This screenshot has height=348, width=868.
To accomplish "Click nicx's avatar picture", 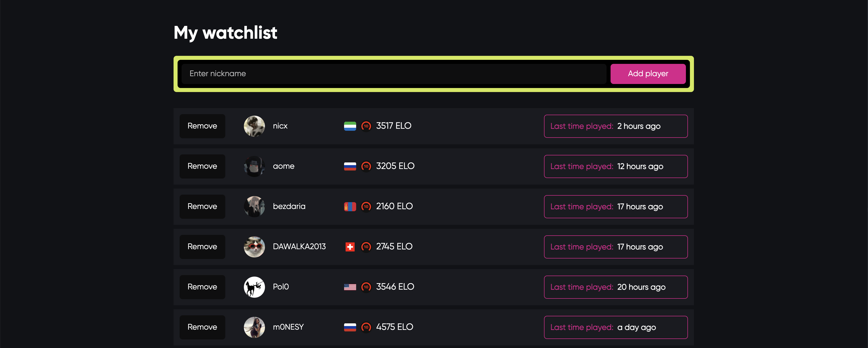I will [254, 126].
